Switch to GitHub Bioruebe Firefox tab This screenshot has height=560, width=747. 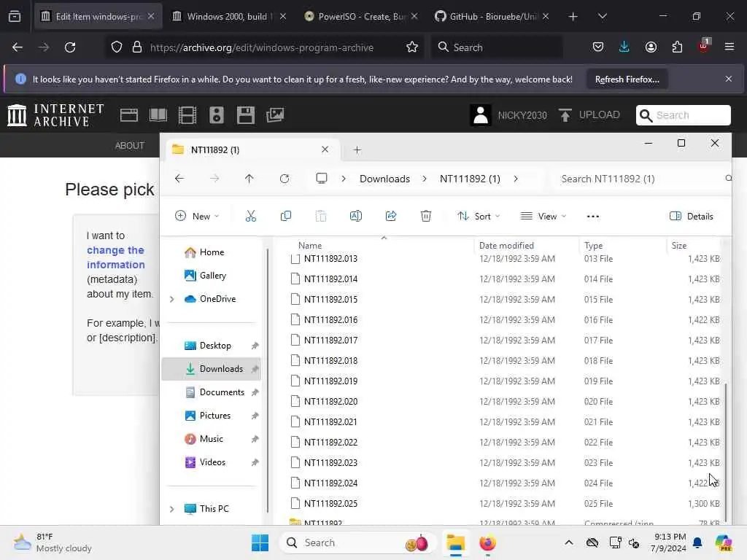coord(492,17)
